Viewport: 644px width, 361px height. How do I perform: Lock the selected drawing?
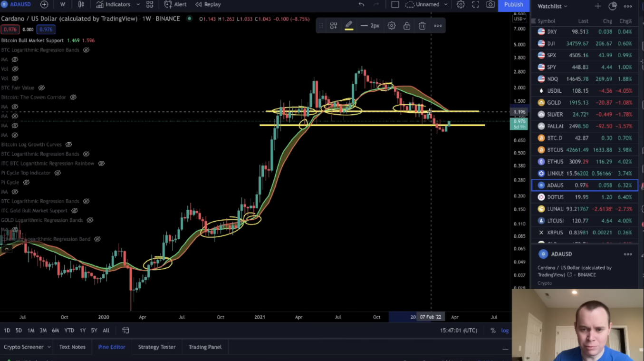pos(407,26)
